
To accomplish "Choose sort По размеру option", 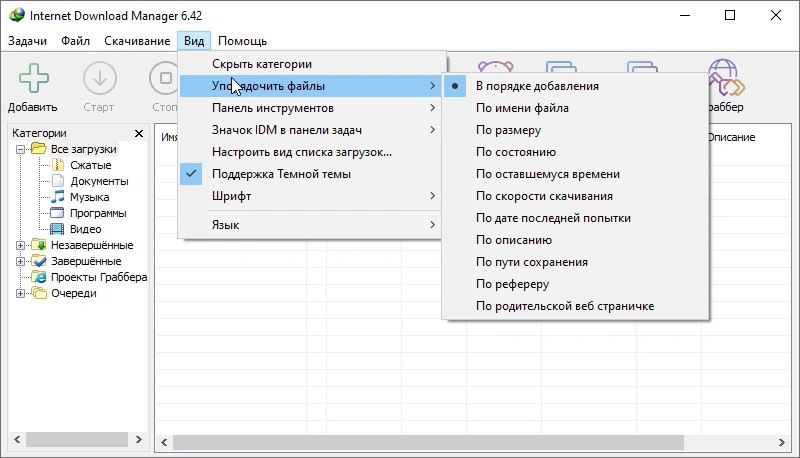I will click(508, 130).
